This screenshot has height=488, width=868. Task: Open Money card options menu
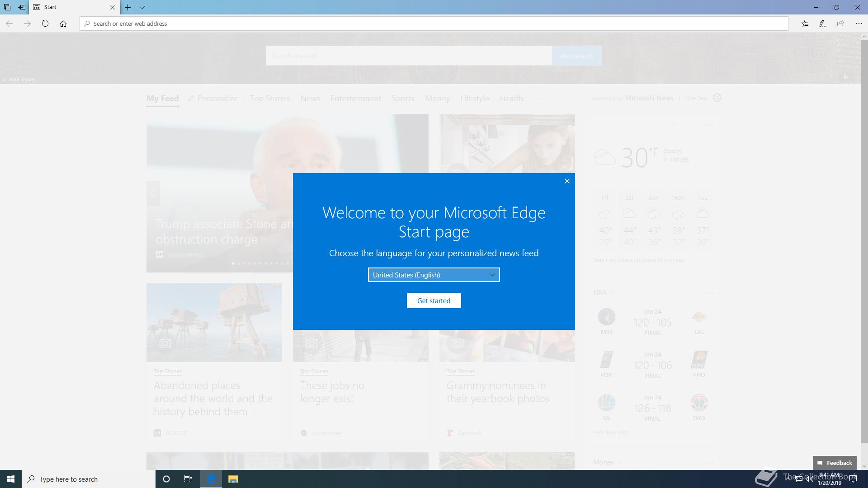pos(709,462)
